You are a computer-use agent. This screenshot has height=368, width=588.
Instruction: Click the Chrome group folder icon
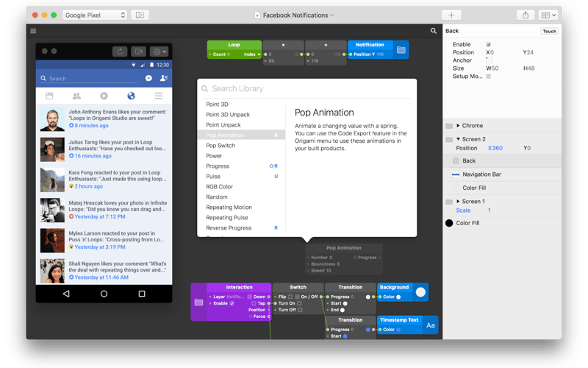click(x=449, y=126)
